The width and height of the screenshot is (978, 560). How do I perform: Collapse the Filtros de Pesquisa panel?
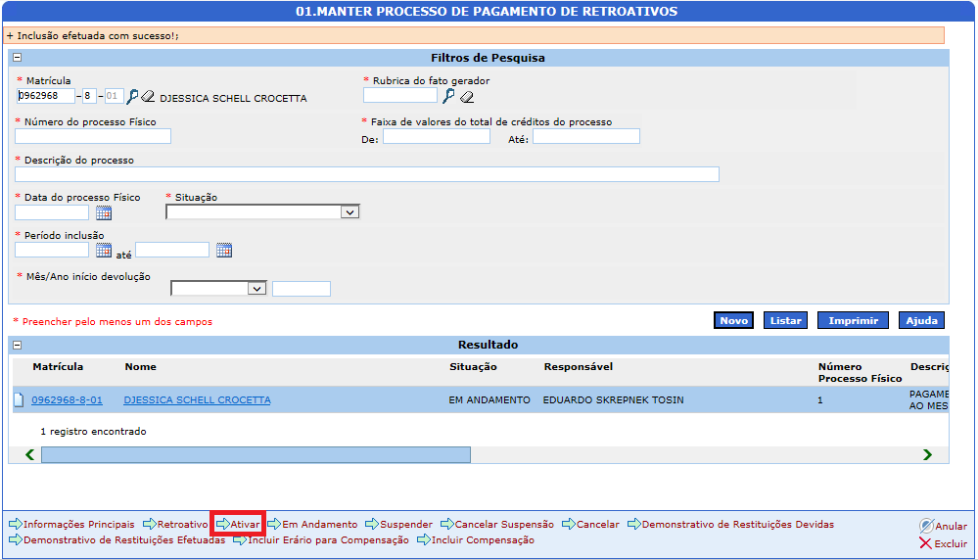pyautogui.click(x=18, y=58)
